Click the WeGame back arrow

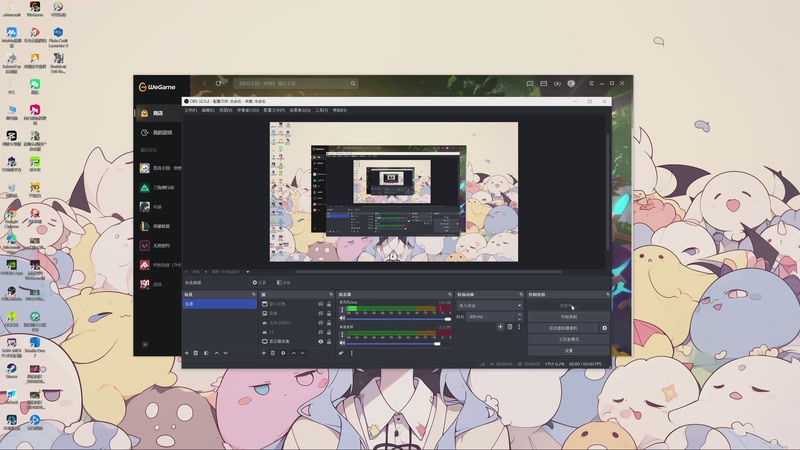(x=205, y=83)
